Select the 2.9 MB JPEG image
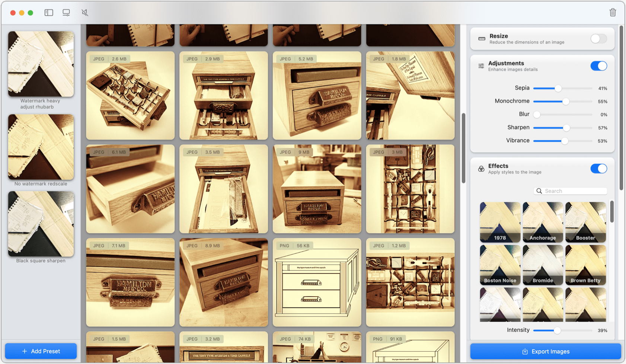The height and width of the screenshot is (364, 626). click(x=224, y=96)
